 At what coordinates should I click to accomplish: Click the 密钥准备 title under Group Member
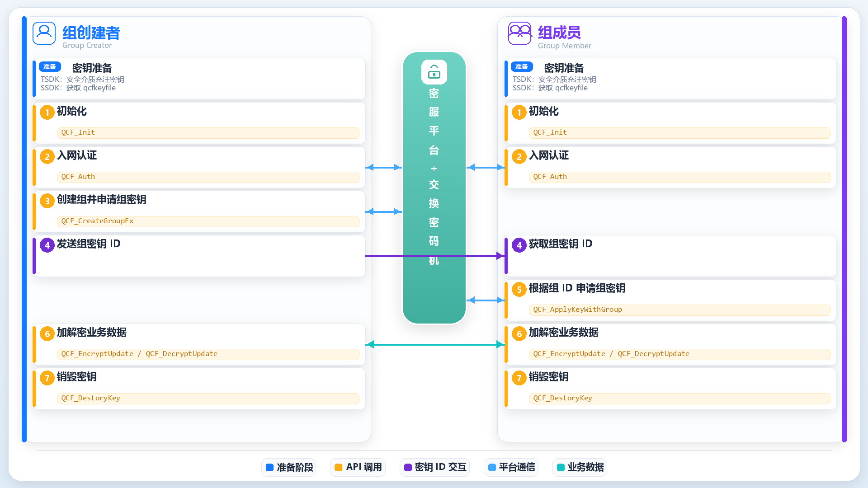[564, 68]
